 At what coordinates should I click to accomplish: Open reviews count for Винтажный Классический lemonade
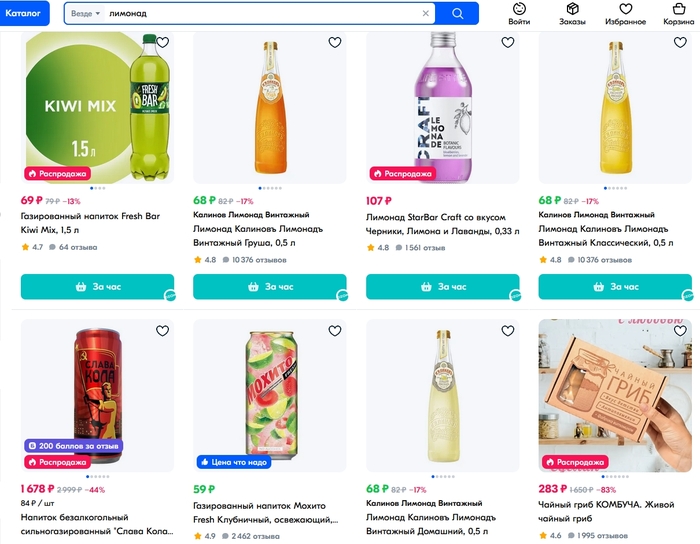[600, 260]
